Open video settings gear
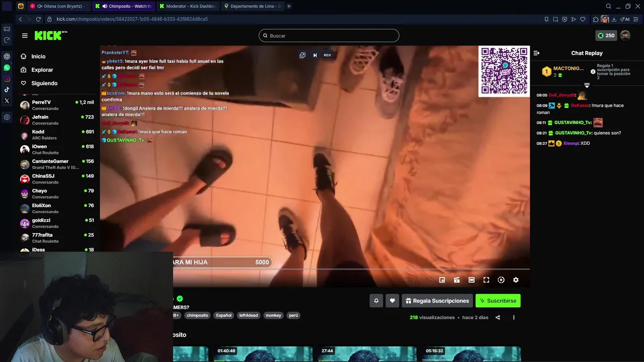Screen dimensions: 644x362 point(516,280)
